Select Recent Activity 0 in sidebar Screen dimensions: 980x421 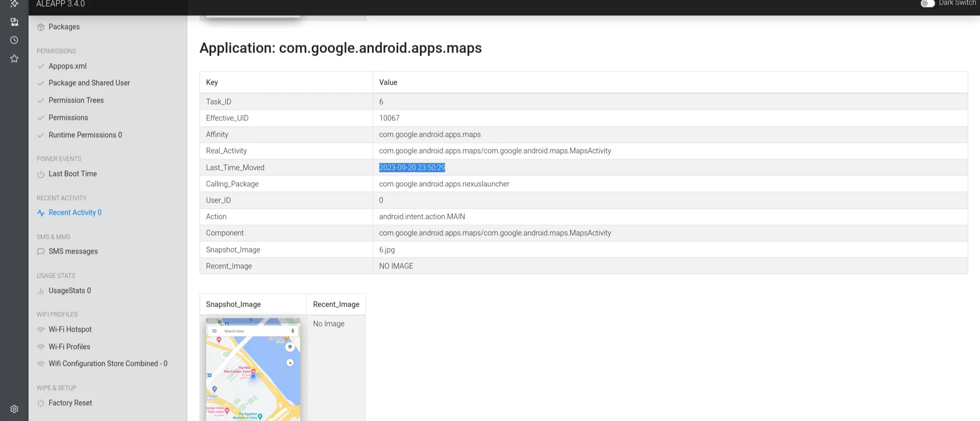click(x=75, y=212)
